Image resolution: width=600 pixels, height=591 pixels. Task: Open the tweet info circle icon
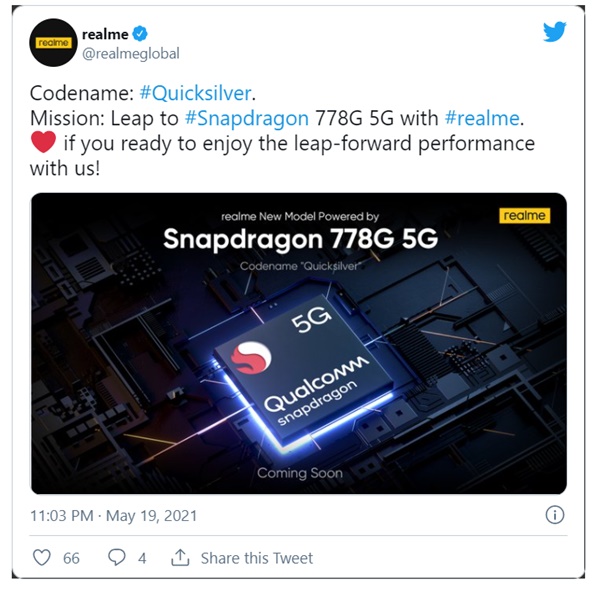[554, 515]
